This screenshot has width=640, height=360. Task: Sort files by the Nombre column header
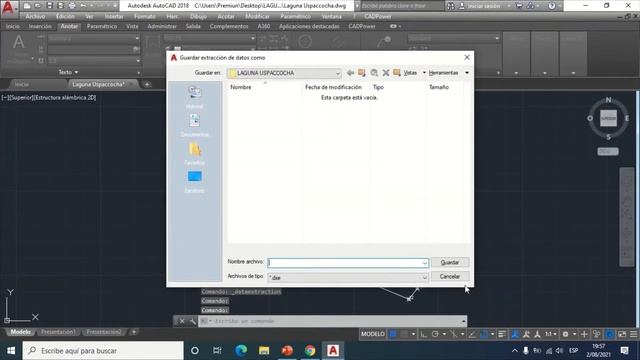coord(241,87)
